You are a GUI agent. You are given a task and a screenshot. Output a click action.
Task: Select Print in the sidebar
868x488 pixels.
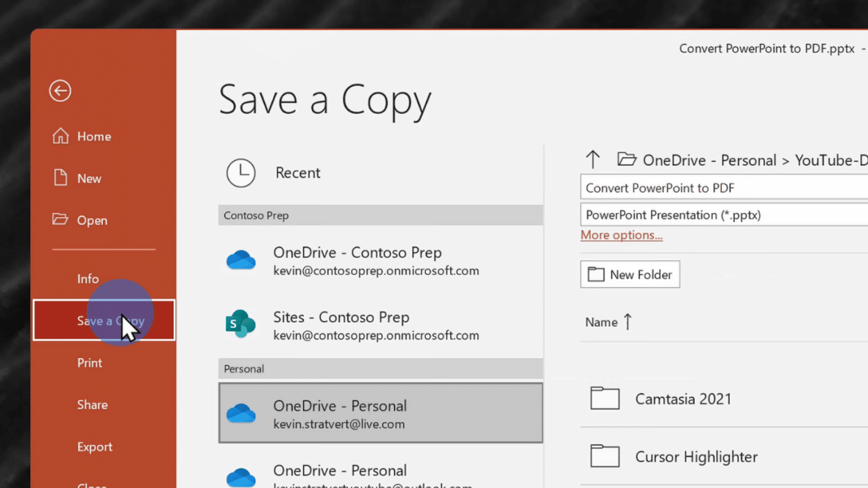pos(89,362)
